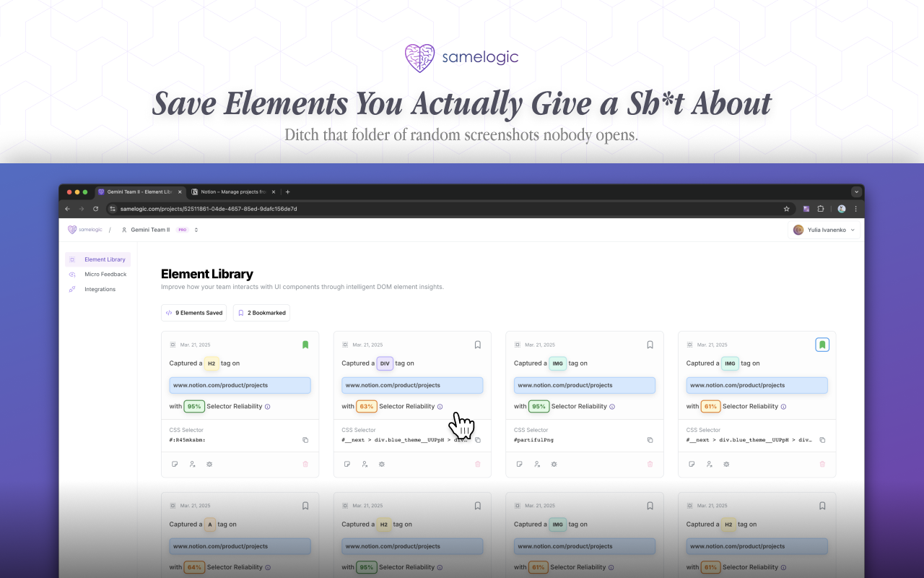Click the PRO plan badge
Viewport: 924px width, 578px height.
[x=183, y=230]
